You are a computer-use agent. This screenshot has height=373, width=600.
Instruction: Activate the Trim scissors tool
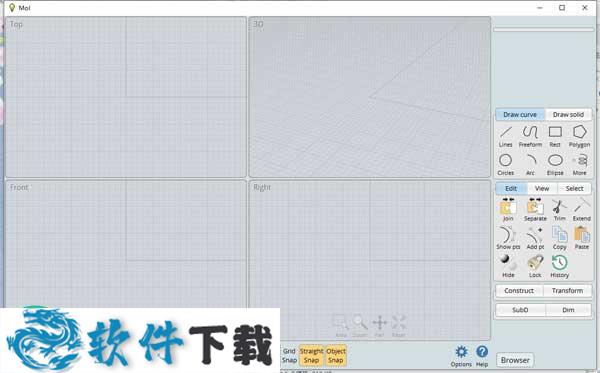point(559,210)
